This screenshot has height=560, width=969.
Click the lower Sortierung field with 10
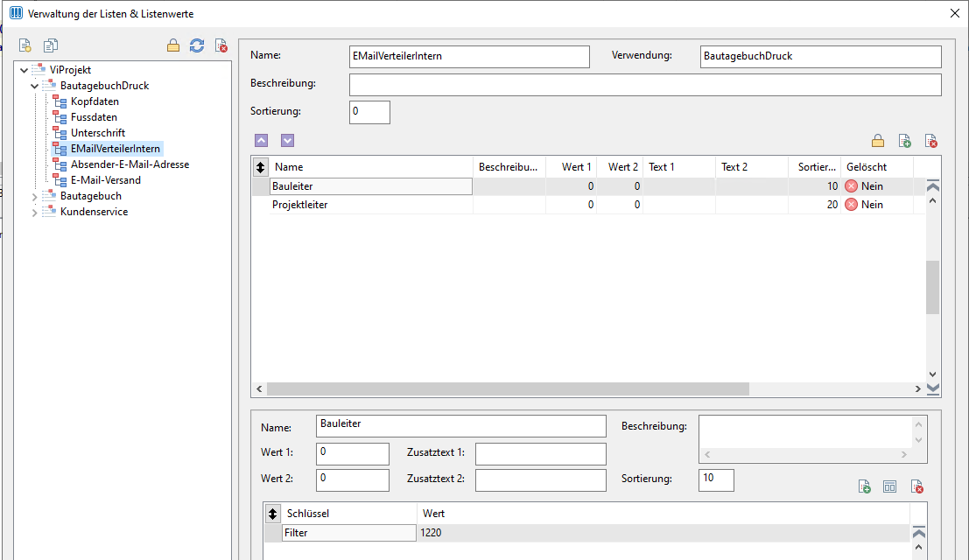point(716,479)
